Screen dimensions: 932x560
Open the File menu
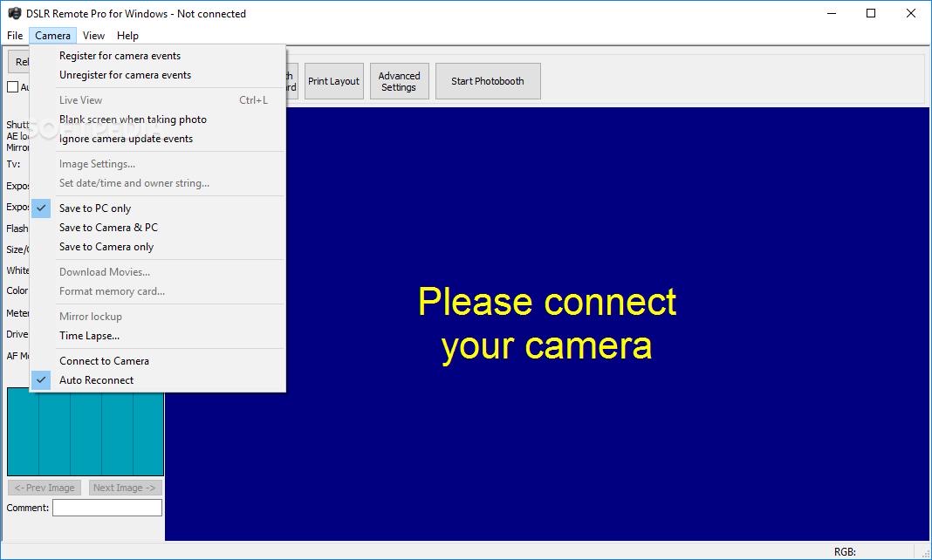coord(15,36)
